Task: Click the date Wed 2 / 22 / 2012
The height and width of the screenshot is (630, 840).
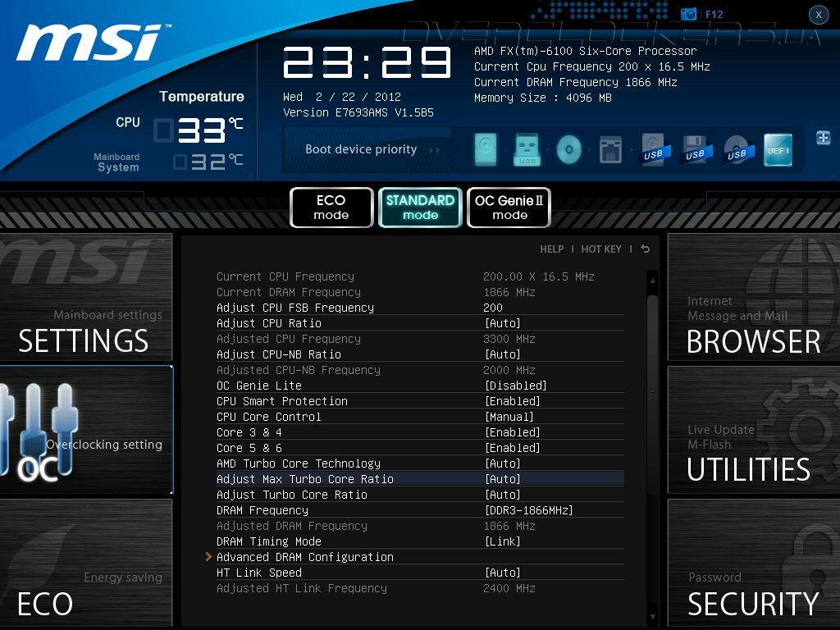Action: coord(342,97)
